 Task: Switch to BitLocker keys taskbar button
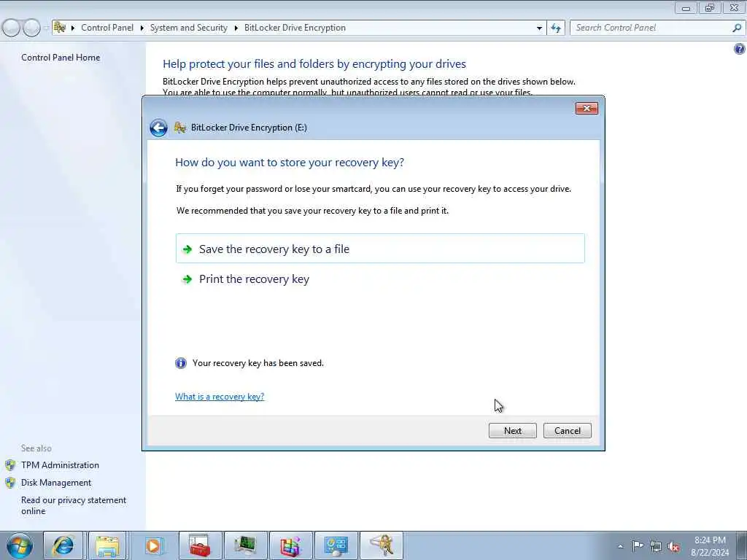click(381, 545)
